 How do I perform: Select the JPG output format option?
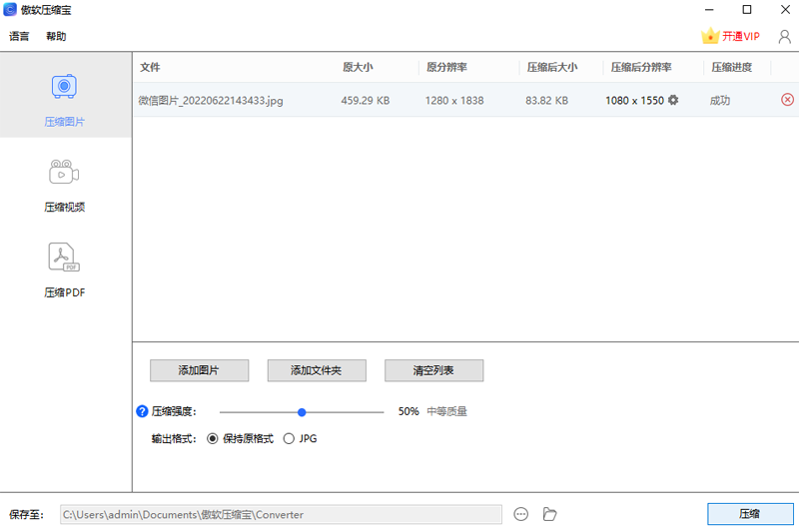click(x=290, y=438)
